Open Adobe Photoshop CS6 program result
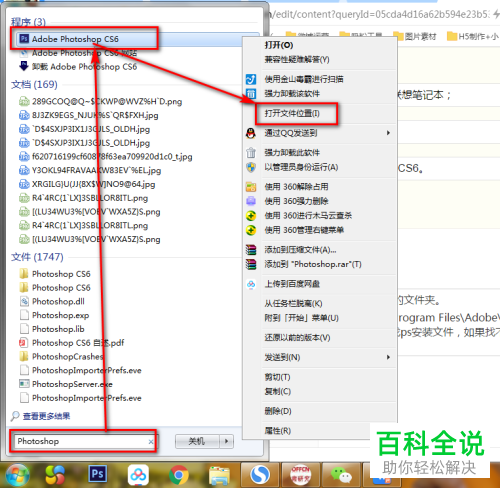The image size is (500, 488). click(137, 39)
